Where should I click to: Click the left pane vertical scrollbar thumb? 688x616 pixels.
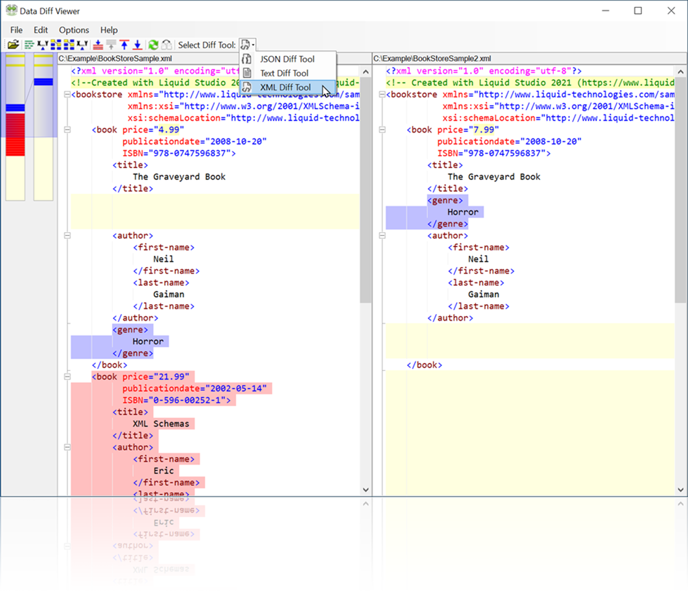(x=366, y=190)
